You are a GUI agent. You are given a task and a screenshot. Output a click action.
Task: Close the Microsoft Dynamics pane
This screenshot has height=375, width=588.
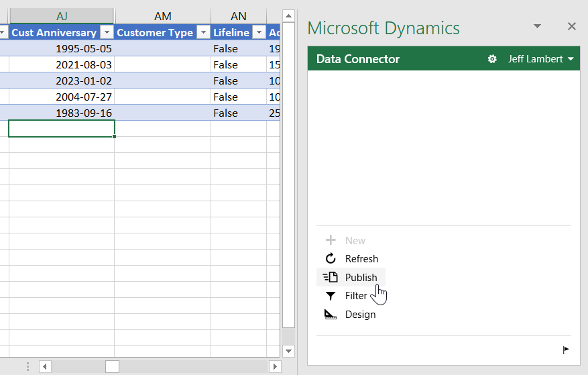click(x=571, y=27)
